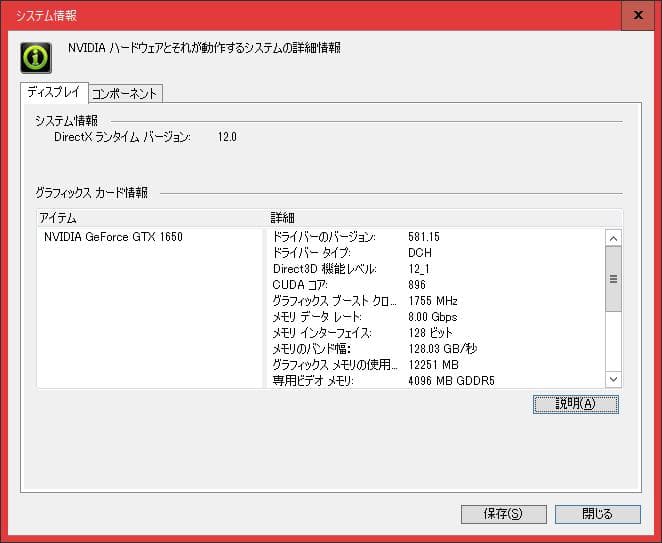This screenshot has height=543, width=662.
Task: Click the DirectX ランタイム バージョン label
Action: 122,137
